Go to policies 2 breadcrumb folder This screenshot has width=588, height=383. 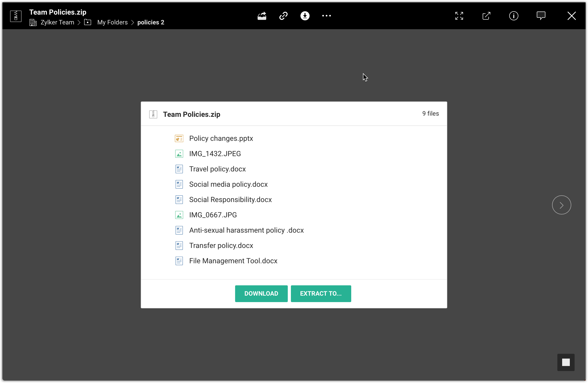pos(150,22)
